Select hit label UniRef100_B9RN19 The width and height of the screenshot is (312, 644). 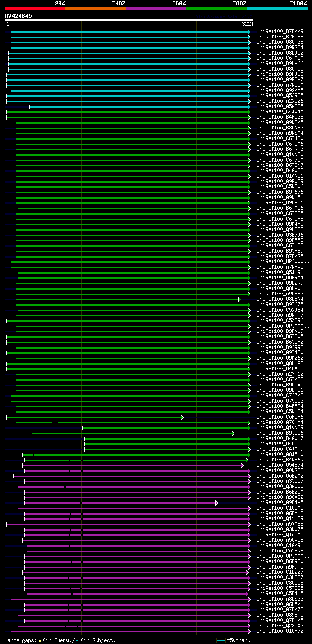(280, 331)
